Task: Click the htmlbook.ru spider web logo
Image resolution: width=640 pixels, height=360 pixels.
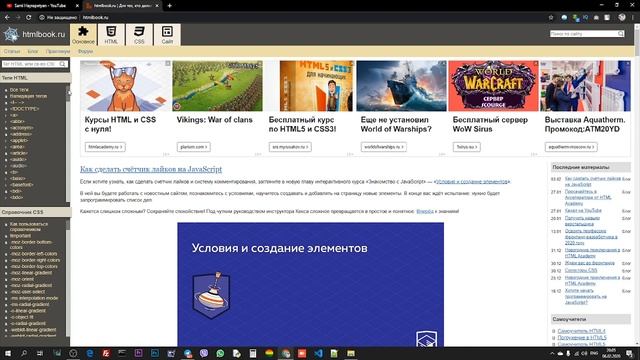Action: point(11,34)
